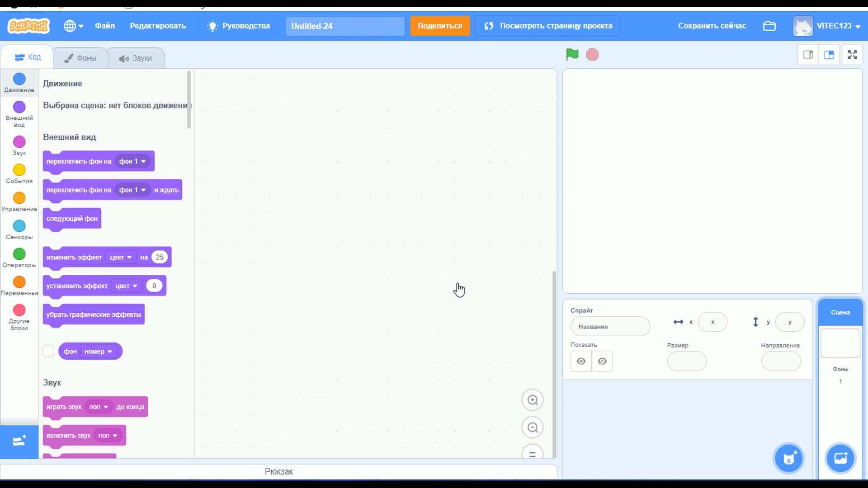Click the workspace vertical scrollbar
Image resolution: width=868 pixels, height=488 pixels.
click(554, 364)
